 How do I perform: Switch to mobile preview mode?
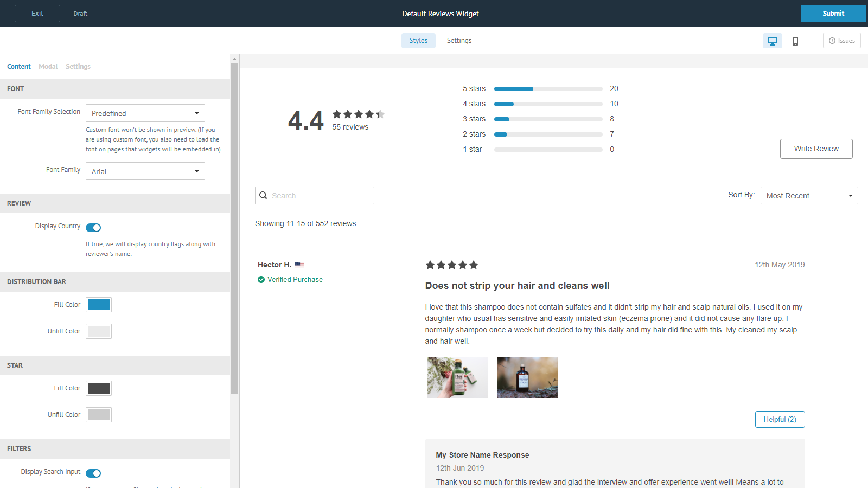click(x=795, y=41)
